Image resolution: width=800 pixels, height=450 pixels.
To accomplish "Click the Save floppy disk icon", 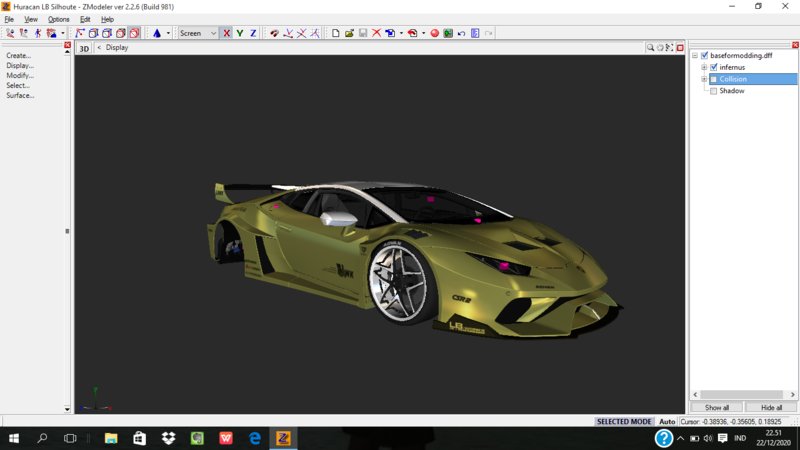I will [x=363, y=33].
